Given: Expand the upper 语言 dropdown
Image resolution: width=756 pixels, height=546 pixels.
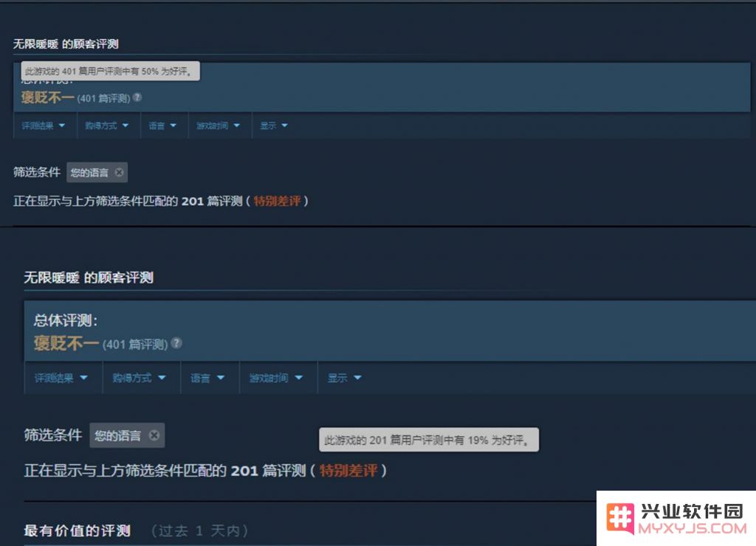Looking at the screenshot, I should [x=162, y=125].
